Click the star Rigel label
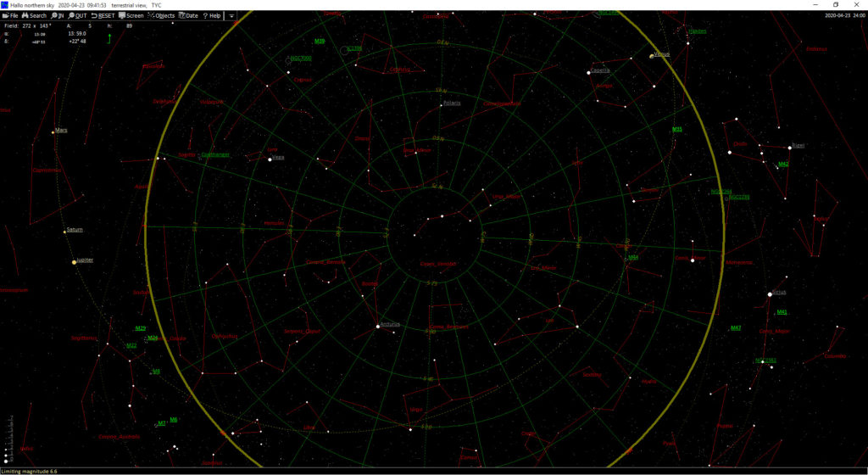Screen dimensions: 868x475 pos(798,146)
